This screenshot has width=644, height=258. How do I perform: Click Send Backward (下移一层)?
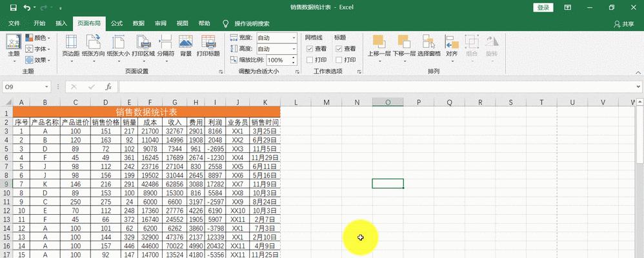pyautogui.click(x=404, y=48)
